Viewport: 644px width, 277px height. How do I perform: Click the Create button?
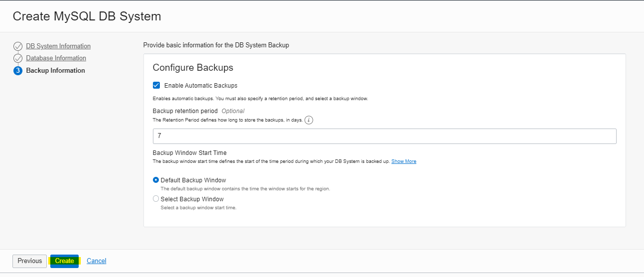[x=64, y=261]
